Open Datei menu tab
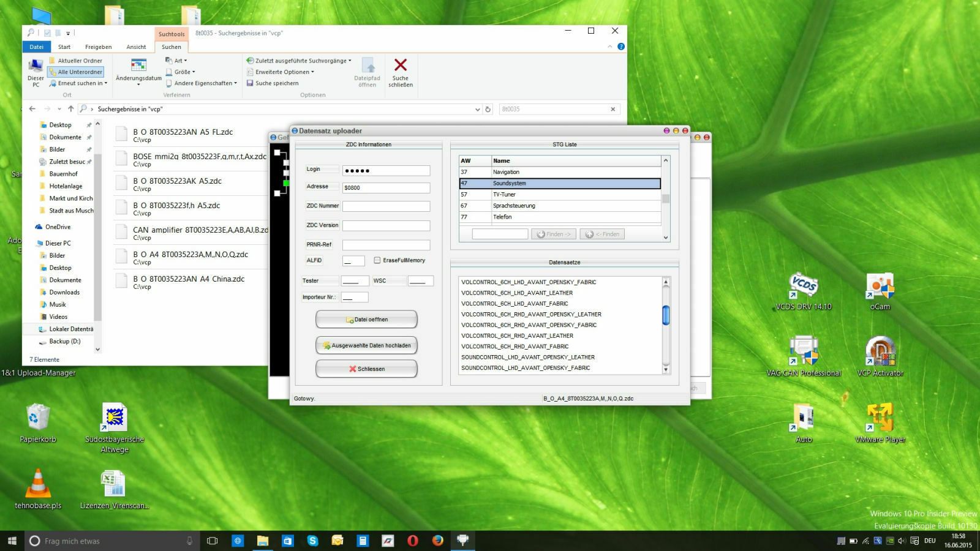Screen dimensions: 980x551 [x=36, y=47]
